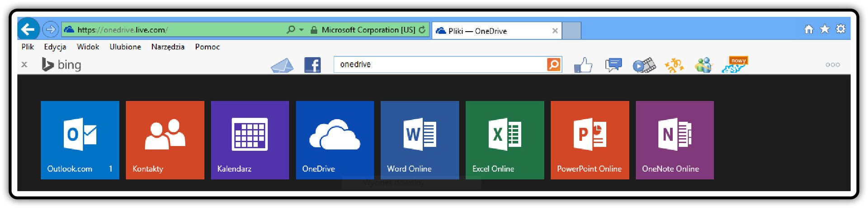
Task: Click the orange Bing search button
Action: [x=554, y=65]
